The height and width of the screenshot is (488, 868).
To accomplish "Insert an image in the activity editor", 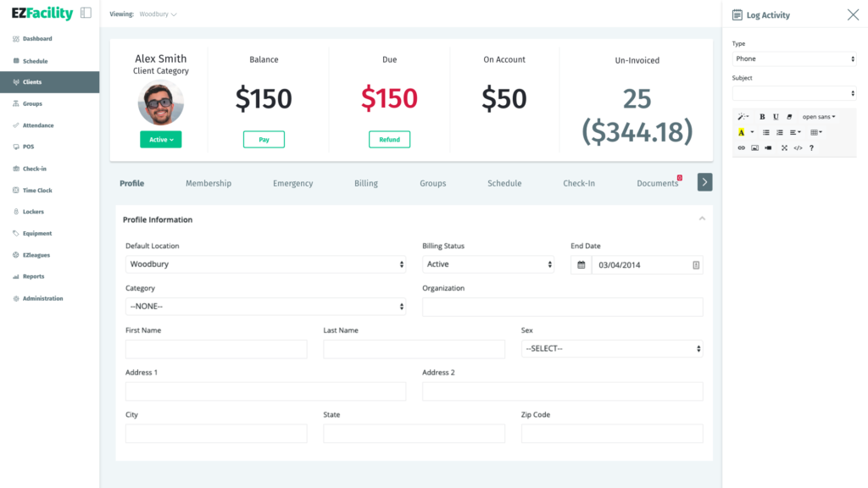I will 755,147.
